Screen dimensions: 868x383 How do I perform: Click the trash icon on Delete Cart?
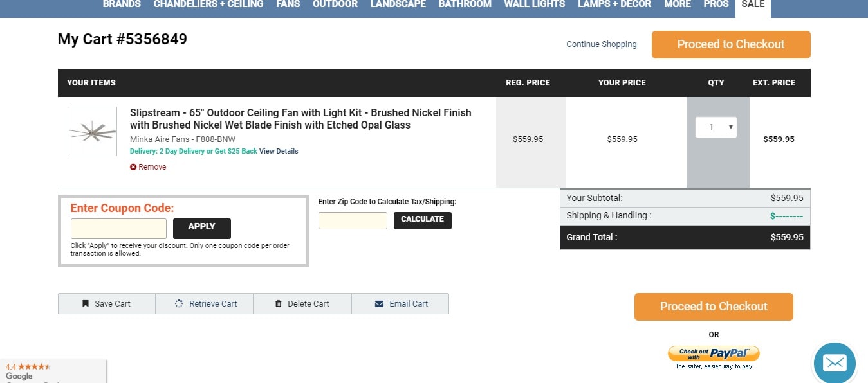coord(279,304)
